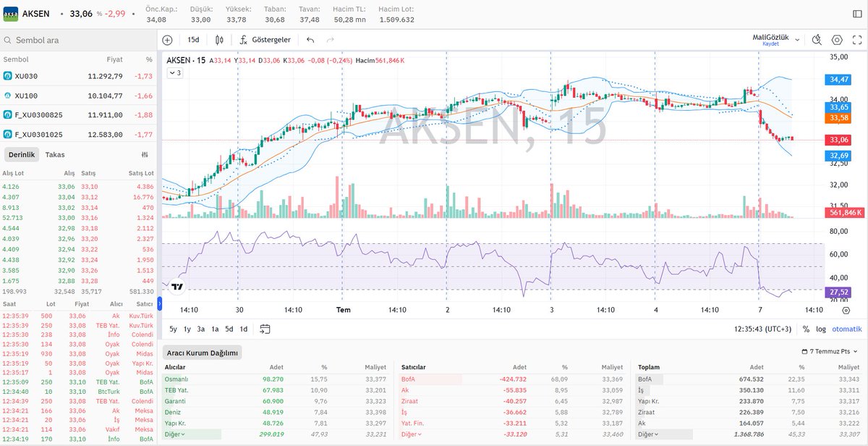Select F_XU0301025 price 12.583,00
Viewport: 868px width, 446px height.
[106, 134]
